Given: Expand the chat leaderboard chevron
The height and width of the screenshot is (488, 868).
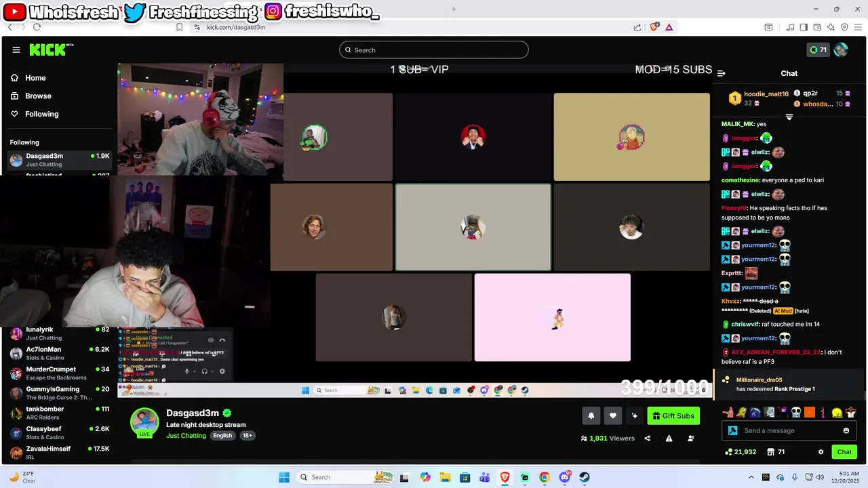Looking at the screenshot, I should point(789,117).
